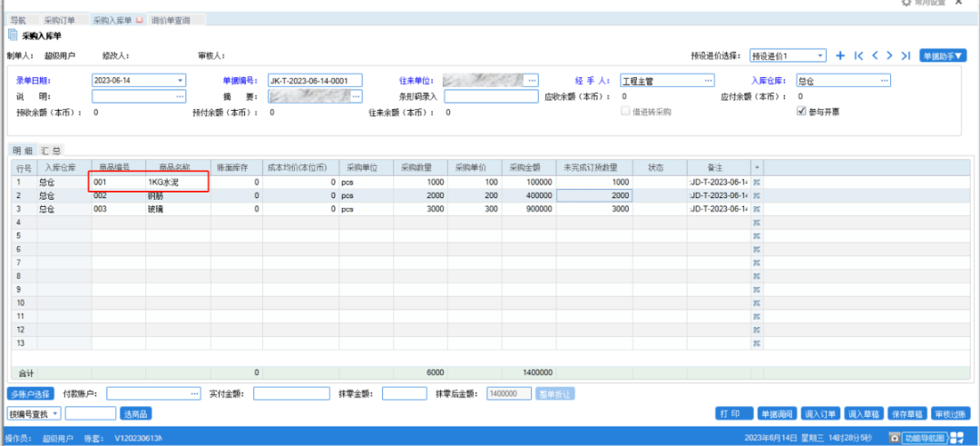Open the 录单日期 date dropdown
The width and height of the screenshot is (980, 446).
click(180, 80)
